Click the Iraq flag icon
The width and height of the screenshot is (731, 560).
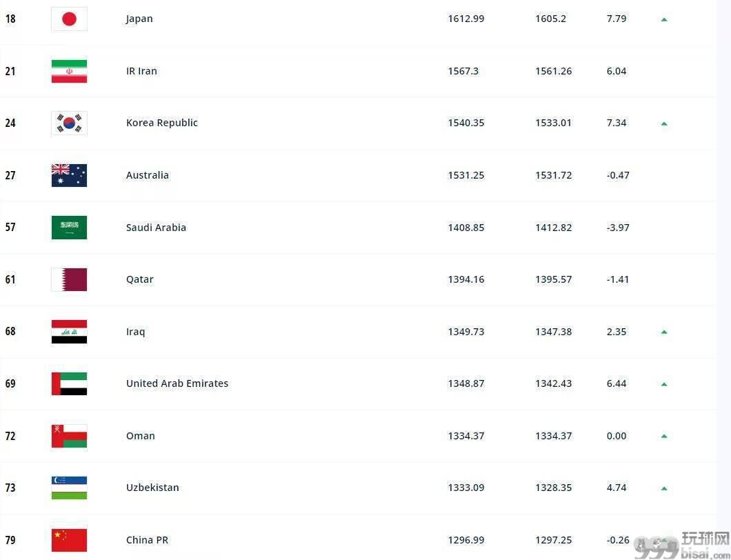click(x=69, y=332)
